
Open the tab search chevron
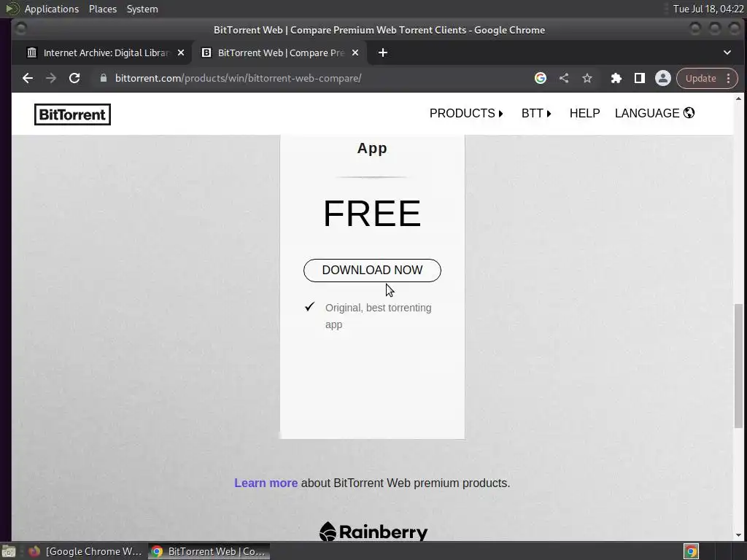[727, 52]
